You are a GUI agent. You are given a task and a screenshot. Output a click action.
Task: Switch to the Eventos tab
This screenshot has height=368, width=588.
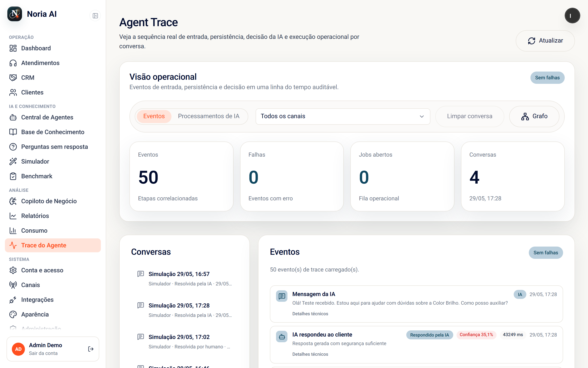pos(154,116)
